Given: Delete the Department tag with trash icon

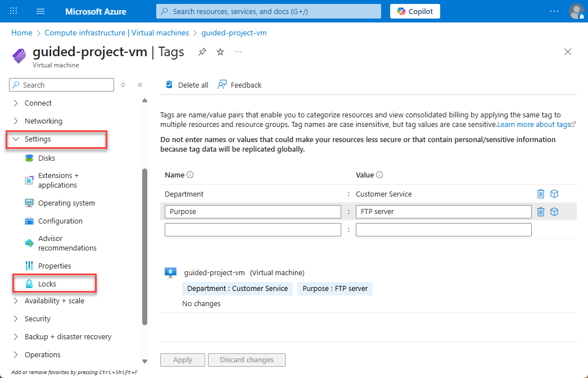Looking at the screenshot, I should coord(541,194).
